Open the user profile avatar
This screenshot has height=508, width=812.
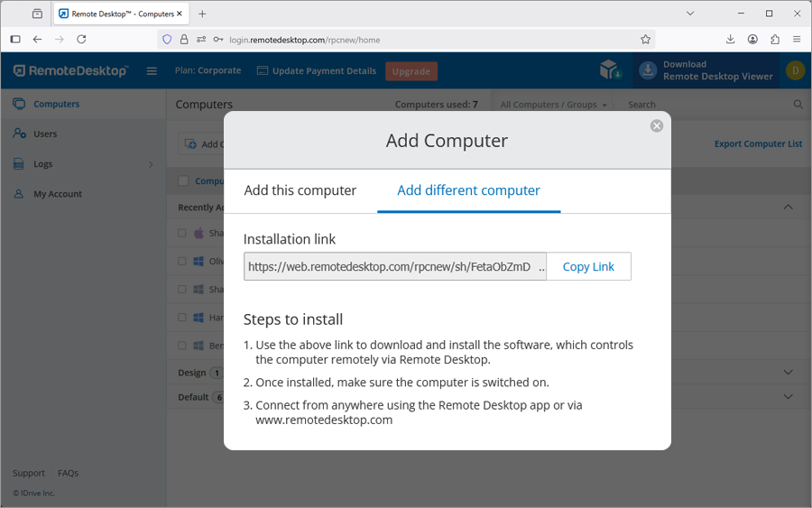[795, 70]
